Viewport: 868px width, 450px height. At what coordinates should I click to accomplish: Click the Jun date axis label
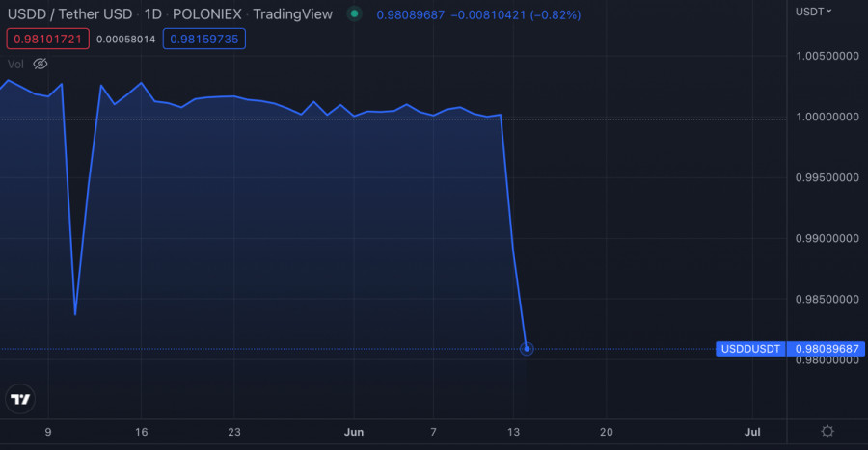(354, 432)
